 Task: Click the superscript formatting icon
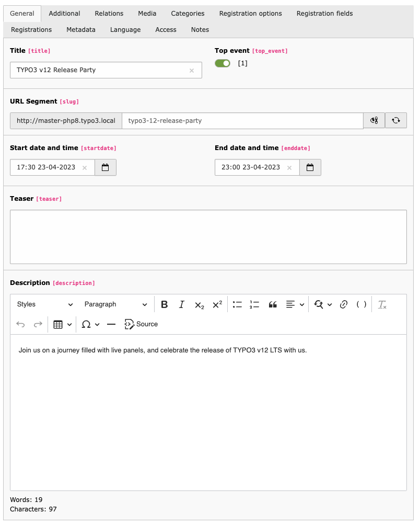pos(217,304)
